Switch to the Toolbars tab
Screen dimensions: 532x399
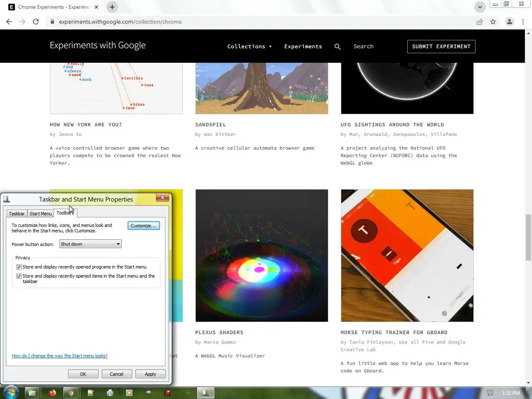coord(65,213)
